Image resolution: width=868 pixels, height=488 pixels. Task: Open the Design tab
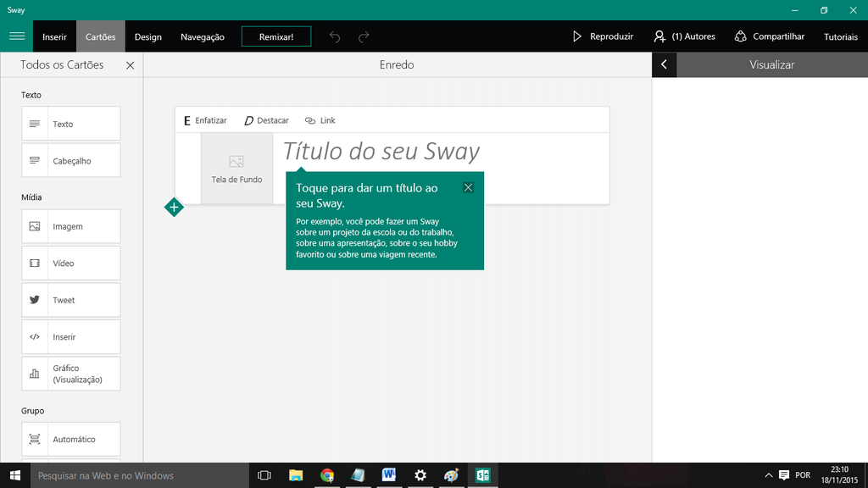pyautogui.click(x=147, y=36)
